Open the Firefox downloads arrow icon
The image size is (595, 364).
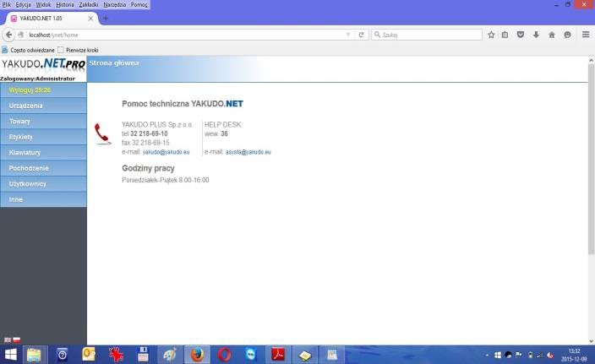pos(536,35)
